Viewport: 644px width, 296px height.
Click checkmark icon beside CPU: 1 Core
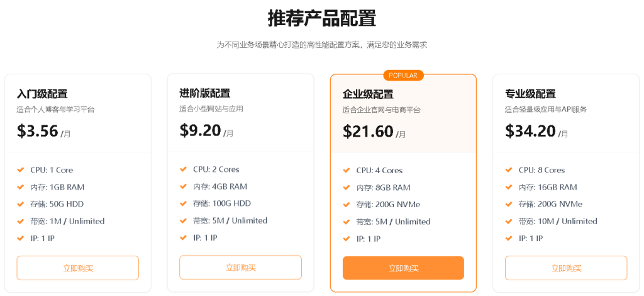coord(21,170)
